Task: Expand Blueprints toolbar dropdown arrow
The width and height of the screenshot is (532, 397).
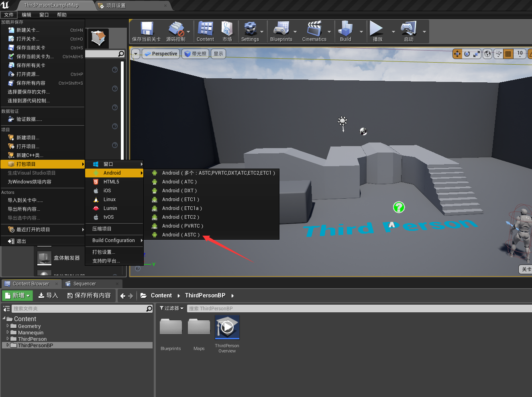Action: click(x=295, y=32)
